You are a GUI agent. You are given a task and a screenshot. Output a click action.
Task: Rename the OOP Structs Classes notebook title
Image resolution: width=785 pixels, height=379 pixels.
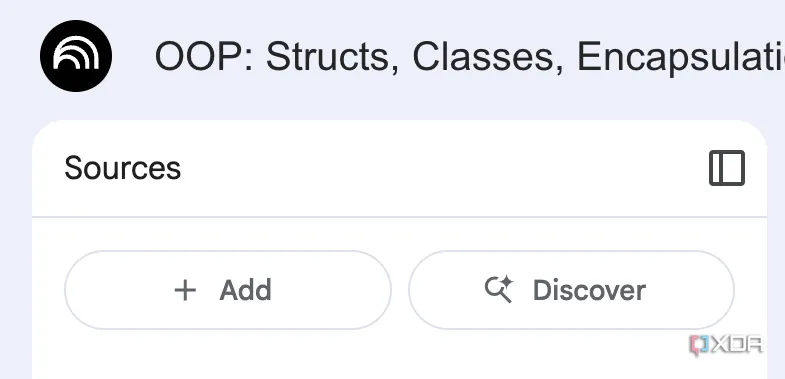[470, 57]
